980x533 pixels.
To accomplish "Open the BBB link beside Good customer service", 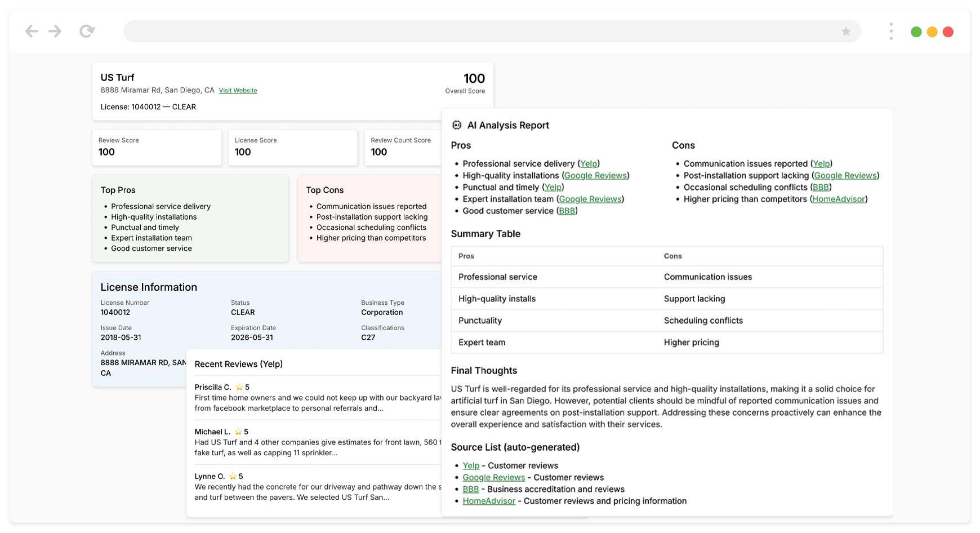I will point(567,211).
